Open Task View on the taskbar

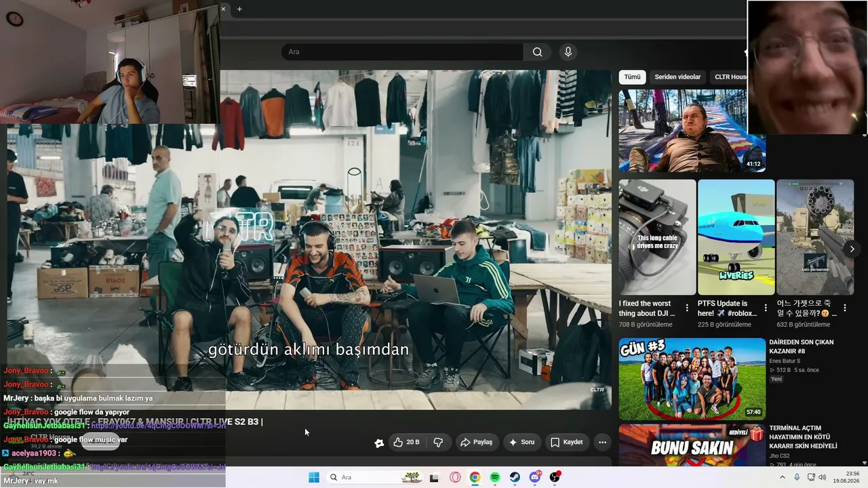pyautogui.click(x=434, y=477)
